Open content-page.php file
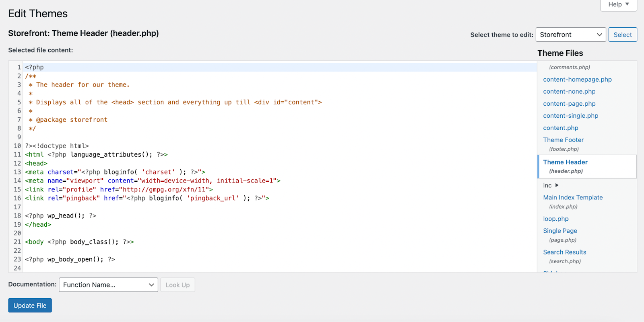This screenshot has width=644, height=322. [x=569, y=104]
